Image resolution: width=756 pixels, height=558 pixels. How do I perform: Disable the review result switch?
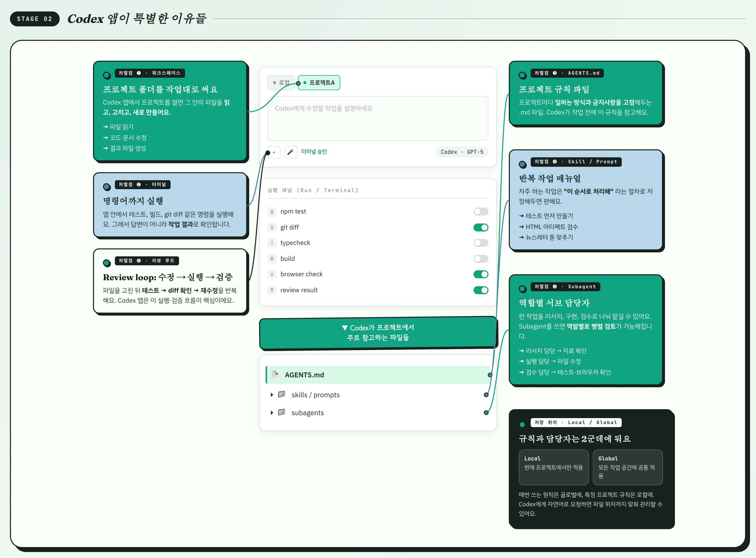[481, 290]
